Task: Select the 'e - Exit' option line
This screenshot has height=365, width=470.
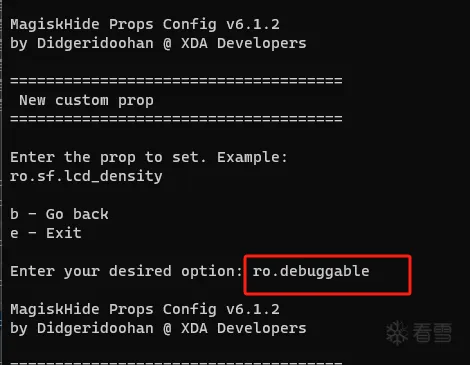Action: point(46,233)
